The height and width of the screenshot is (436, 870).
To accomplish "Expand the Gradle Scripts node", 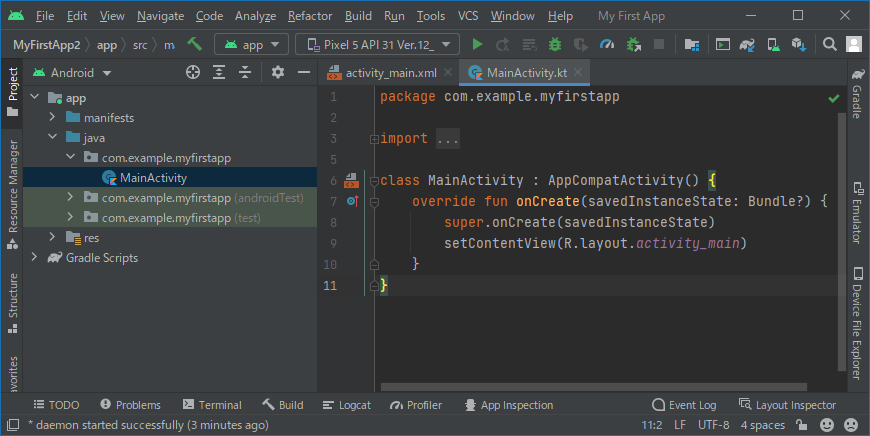I will 34,257.
